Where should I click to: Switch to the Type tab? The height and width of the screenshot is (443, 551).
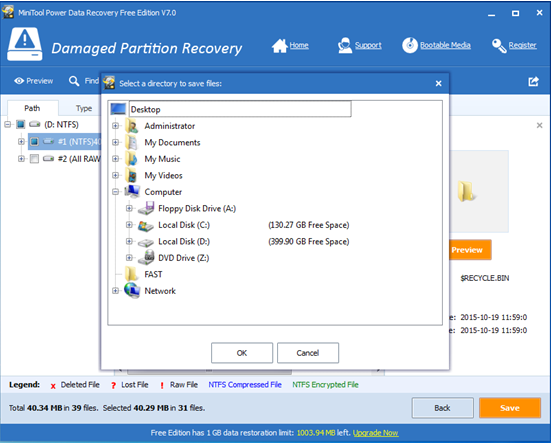pyautogui.click(x=84, y=109)
